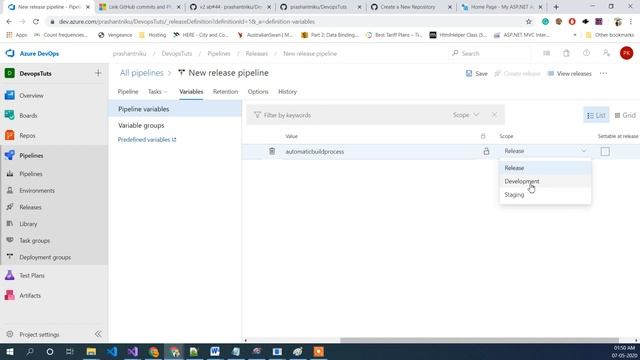Open the Tasks tab dropdown
This screenshot has width=640, height=360.
[158, 92]
